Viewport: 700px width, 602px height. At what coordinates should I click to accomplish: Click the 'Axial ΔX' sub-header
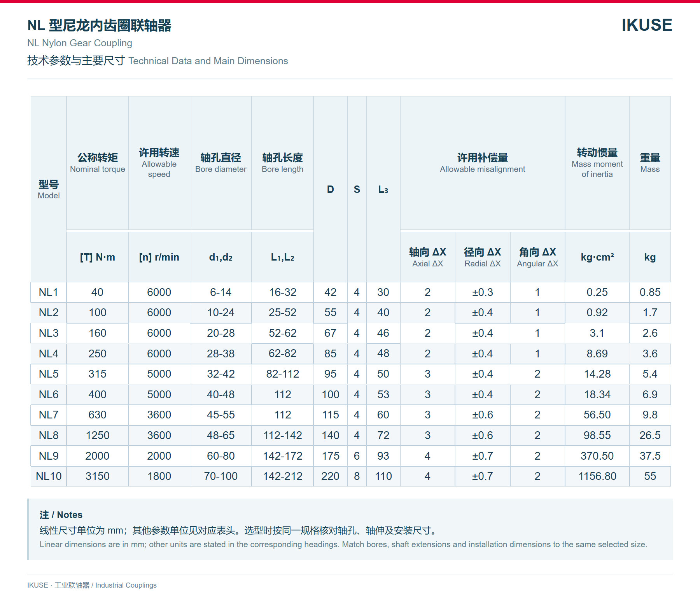(x=428, y=257)
